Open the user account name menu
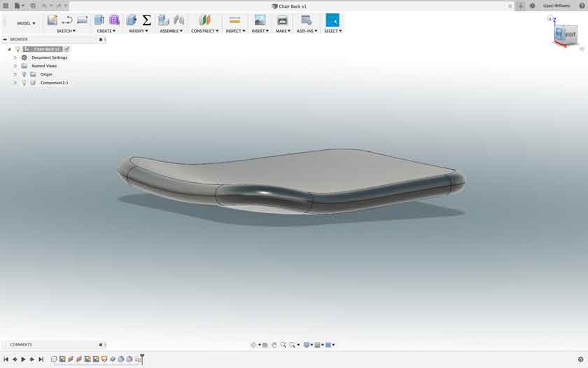Image resolution: width=588 pixels, height=368 pixels. pos(556,6)
